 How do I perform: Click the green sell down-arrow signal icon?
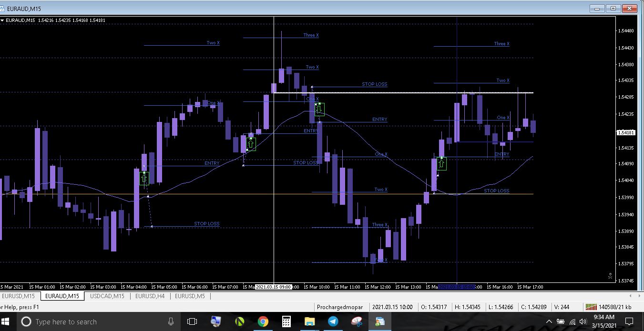[x=319, y=109]
